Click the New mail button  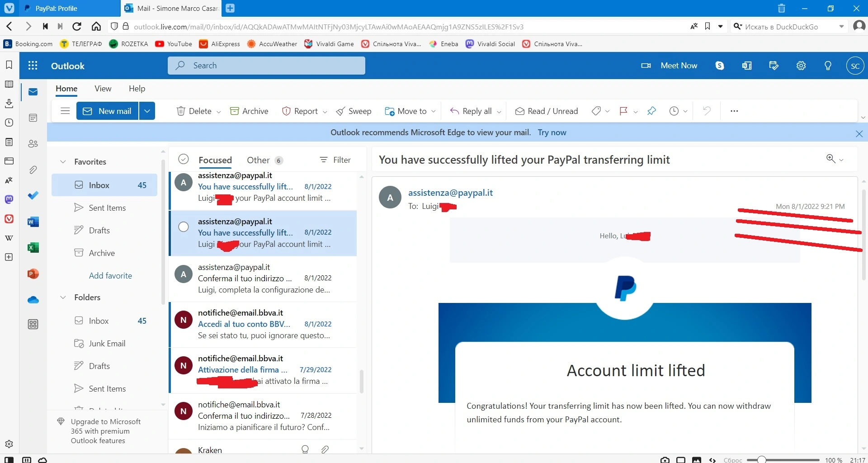[108, 111]
